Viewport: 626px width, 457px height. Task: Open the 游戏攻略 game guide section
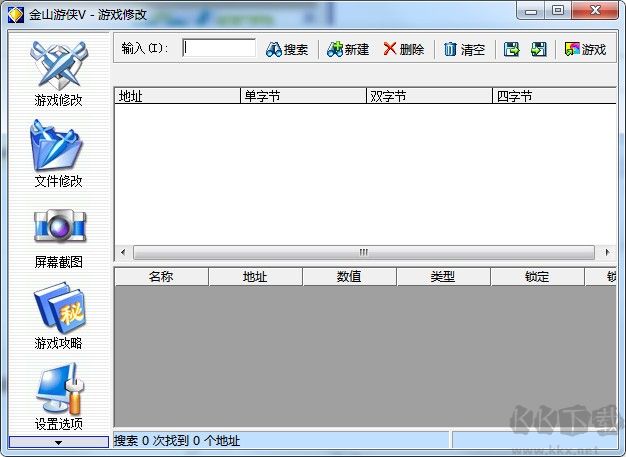pos(58,316)
